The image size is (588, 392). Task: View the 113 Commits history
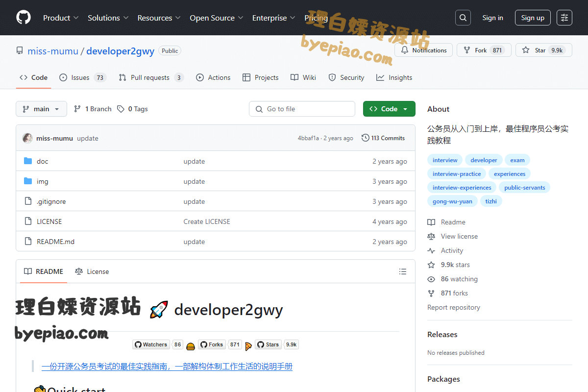[383, 138]
